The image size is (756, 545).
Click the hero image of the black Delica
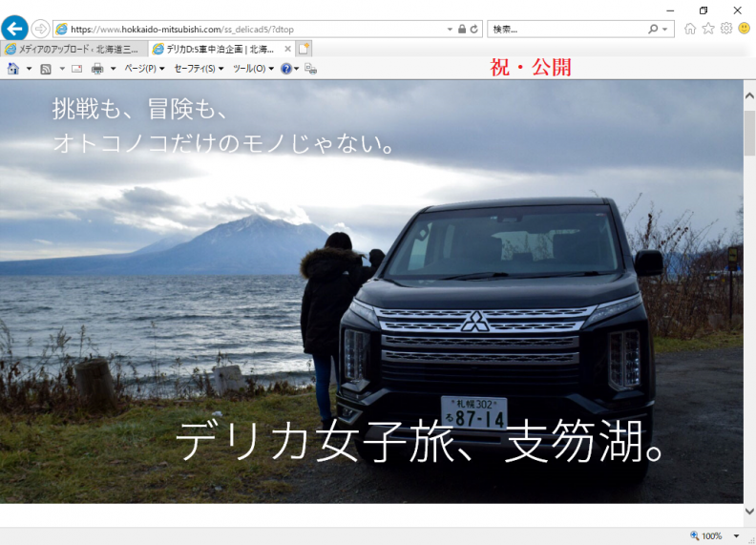(x=371, y=292)
